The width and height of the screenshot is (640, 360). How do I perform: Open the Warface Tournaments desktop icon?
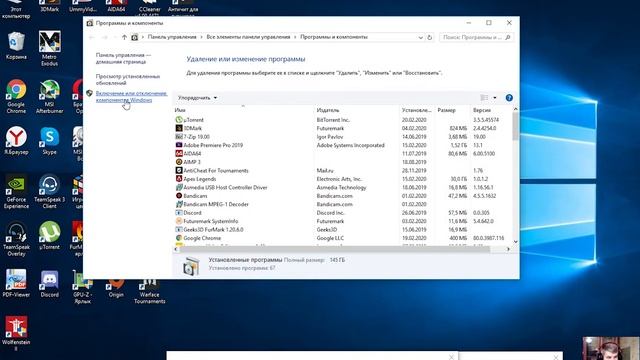pyautogui.click(x=149, y=291)
